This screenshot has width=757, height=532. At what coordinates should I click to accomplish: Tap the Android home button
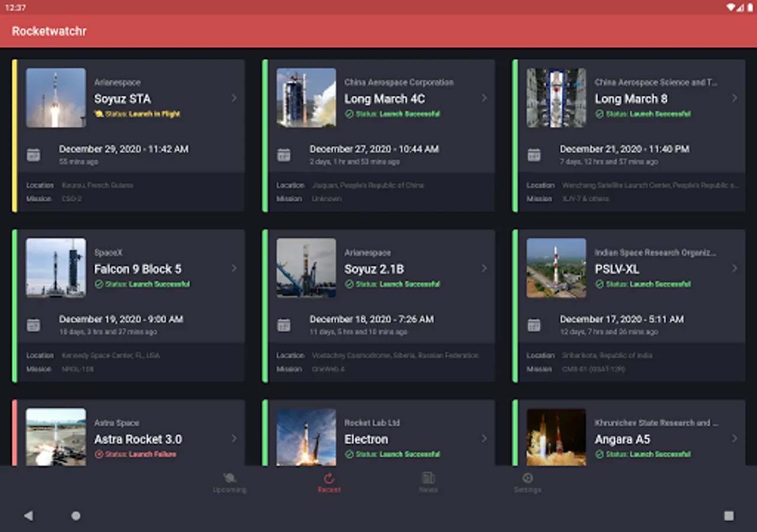coord(76,515)
